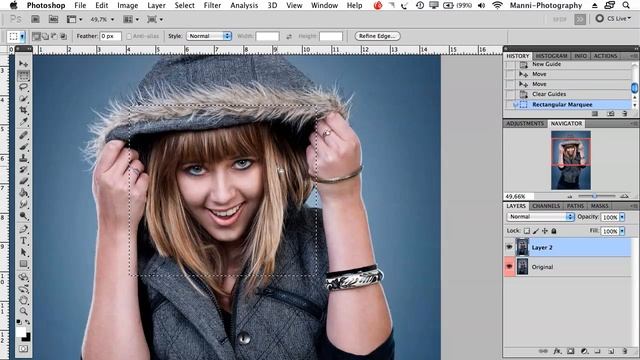The image size is (640, 360).
Task: Open the Paths tab
Action: tap(575, 206)
